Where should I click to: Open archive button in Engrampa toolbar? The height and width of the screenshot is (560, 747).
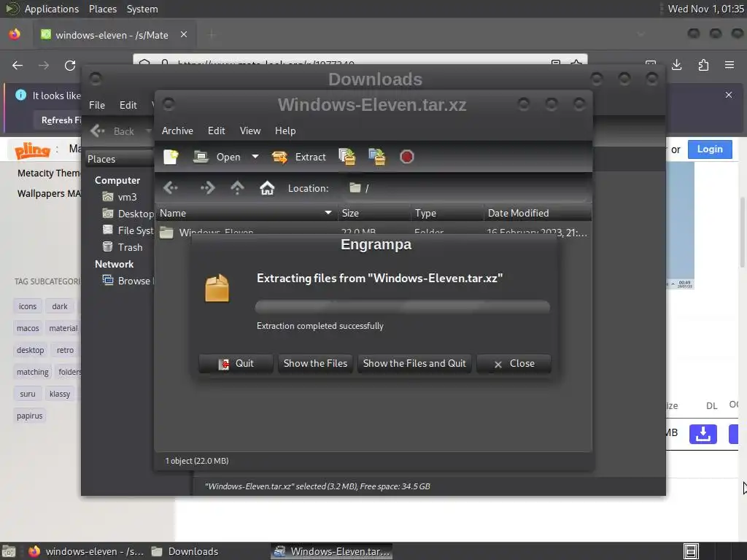click(217, 157)
